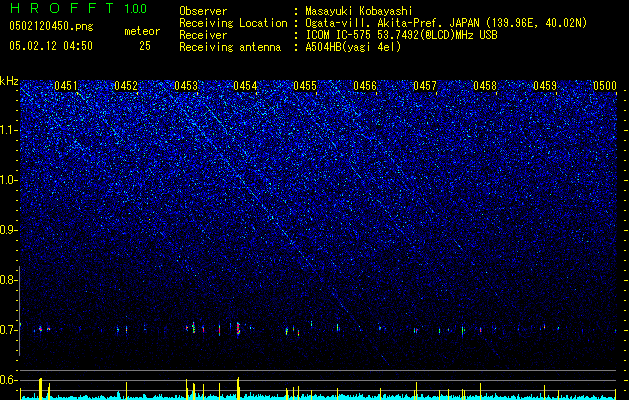
Task: Click the time marker 0500
Action: pos(605,86)
